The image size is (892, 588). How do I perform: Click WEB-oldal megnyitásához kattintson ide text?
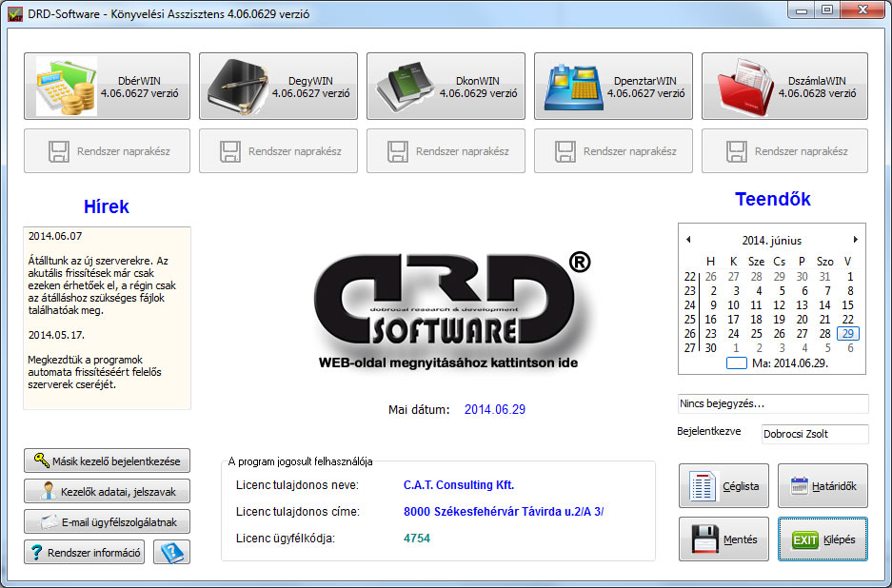[x=448, y=363]
